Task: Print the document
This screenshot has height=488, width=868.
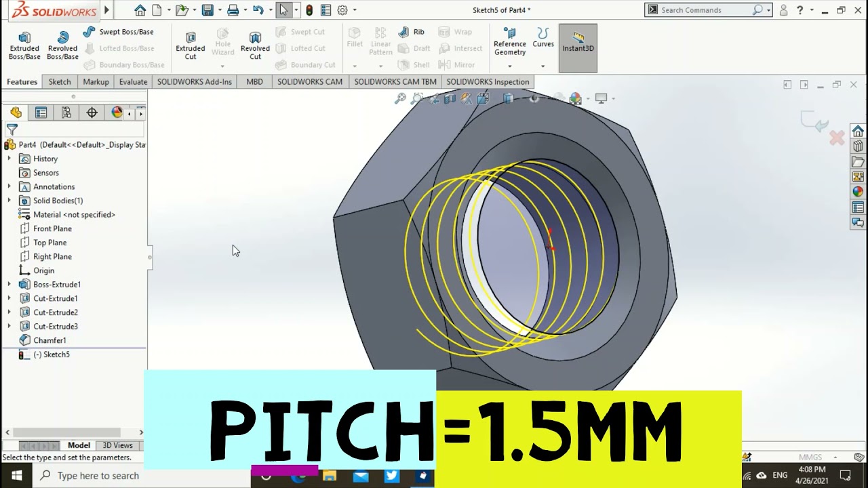Action: click(x=233, y=10)
